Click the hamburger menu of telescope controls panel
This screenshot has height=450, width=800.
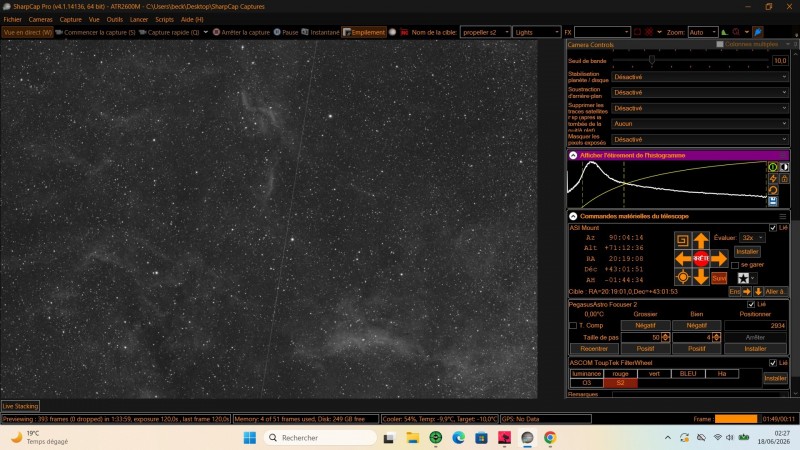pyautogui.click(x=783, y=216)
